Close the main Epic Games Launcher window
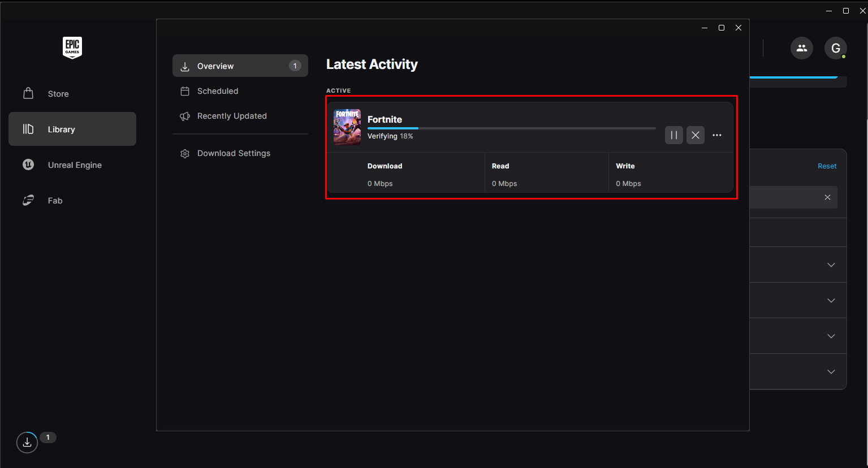 click(x=862, y=11)
